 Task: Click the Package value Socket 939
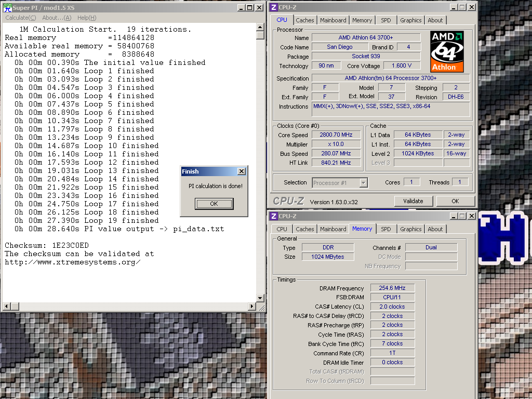366,56
